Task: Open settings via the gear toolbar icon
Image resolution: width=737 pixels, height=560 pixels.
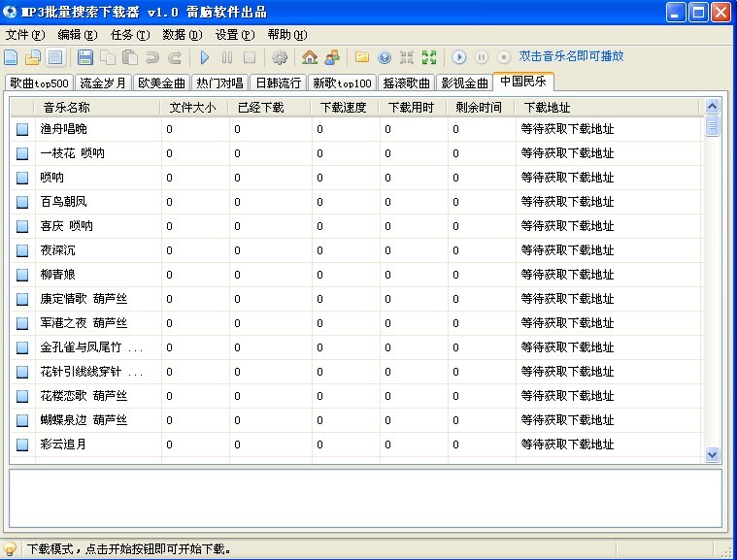Action: (x=280, y=58)
